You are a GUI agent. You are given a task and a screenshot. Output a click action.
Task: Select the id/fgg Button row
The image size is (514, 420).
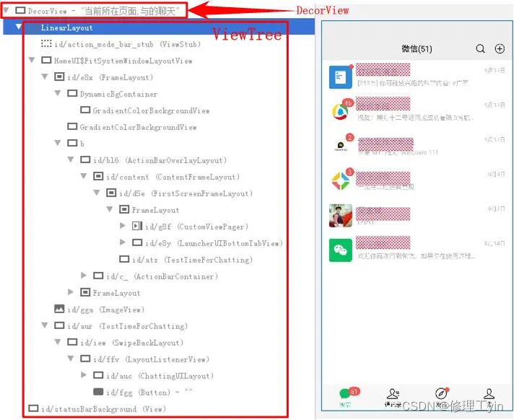point(143,392)
